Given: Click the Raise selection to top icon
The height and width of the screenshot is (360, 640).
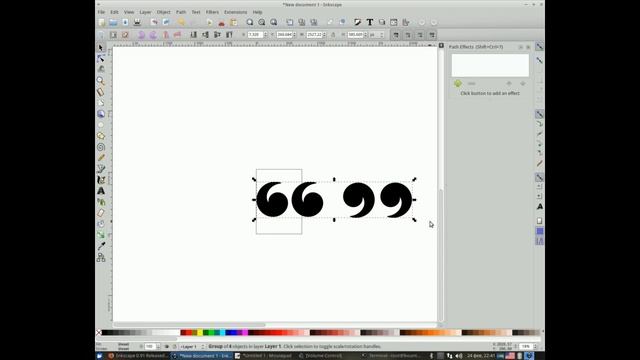Looking at the screenshot, I should (229, 35).
